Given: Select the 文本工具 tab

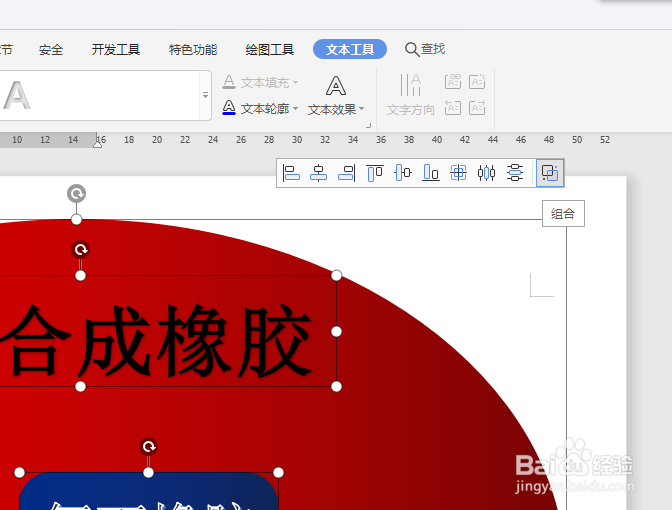Looking at the screenshot, I should click(350, 49).
